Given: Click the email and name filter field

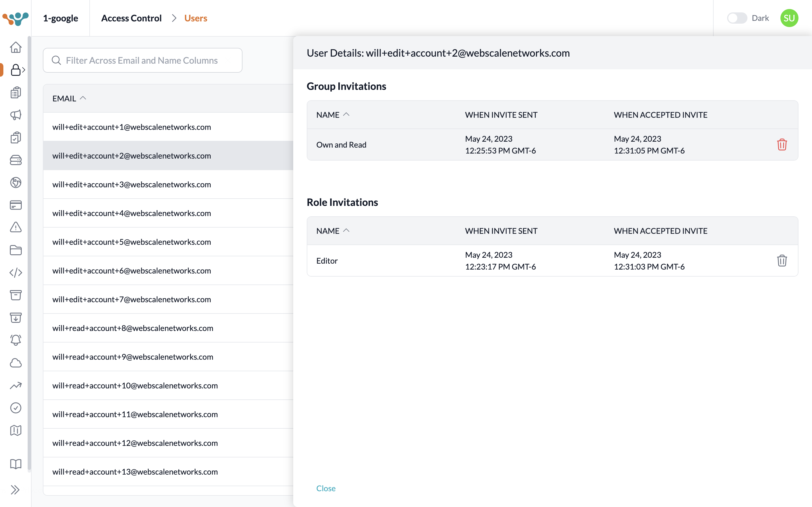Looking at the screenshot, I should tap(143, 60).
